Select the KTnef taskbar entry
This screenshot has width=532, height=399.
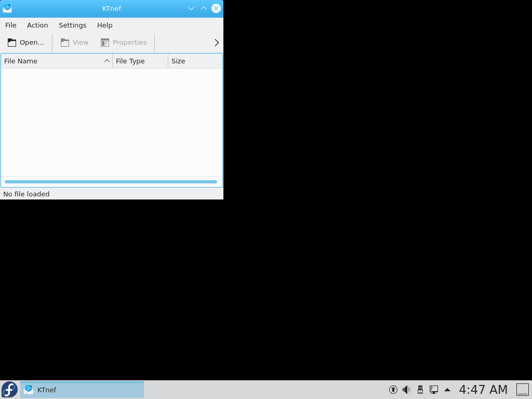pos(82,390)
